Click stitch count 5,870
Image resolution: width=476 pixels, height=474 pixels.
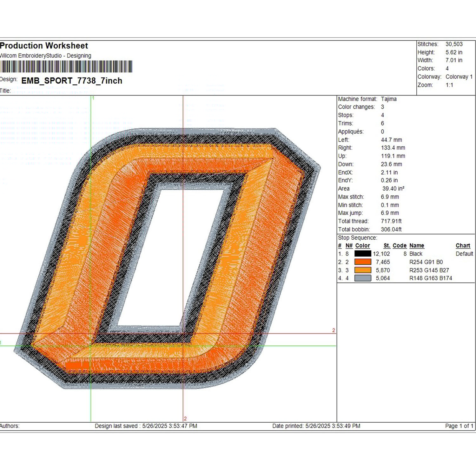[x=383, y=270]
